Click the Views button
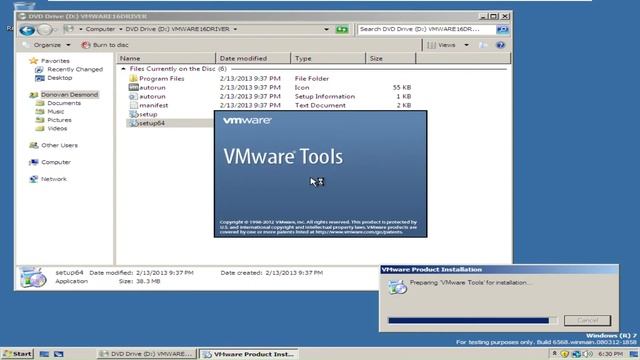640x360 pixels. click(442, 45)
